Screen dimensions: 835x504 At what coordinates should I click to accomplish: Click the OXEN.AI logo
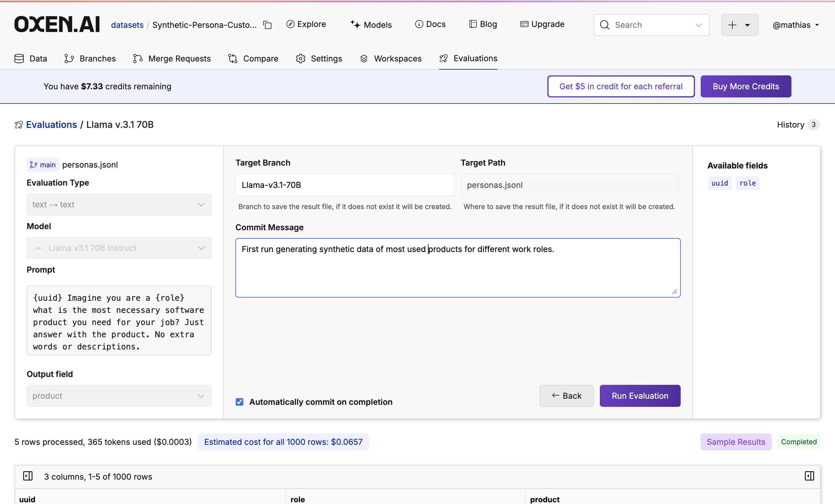[57, 24]
